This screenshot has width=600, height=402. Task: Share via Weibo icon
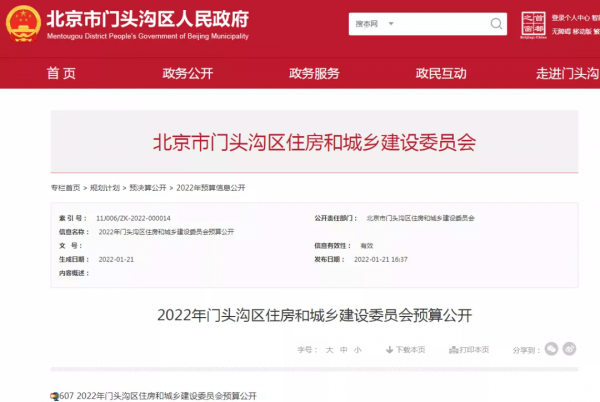(x=569, y=349)
